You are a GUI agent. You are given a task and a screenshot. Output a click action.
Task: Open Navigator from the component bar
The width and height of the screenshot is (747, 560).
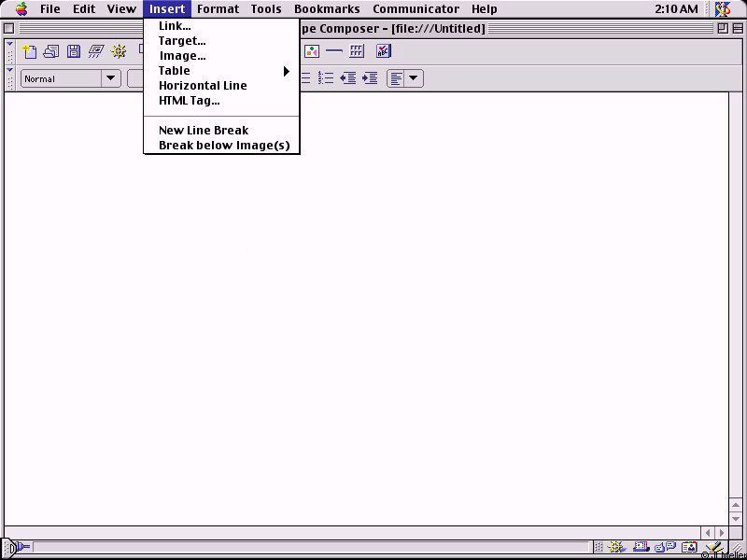(617, 548)
